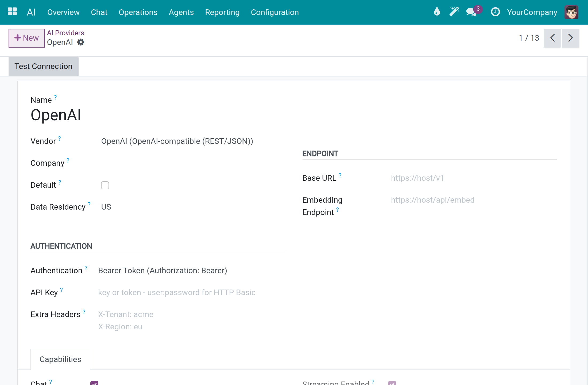This screenshot has height=385, width=588.
Task: Open the Data Residency dropdown showing US
Action: [193, 207]
